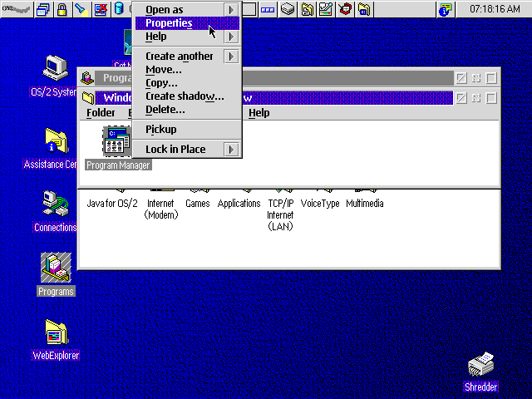Select Create shadow... menu entry
The image size is (532, 399).
[x=187, y=96]
